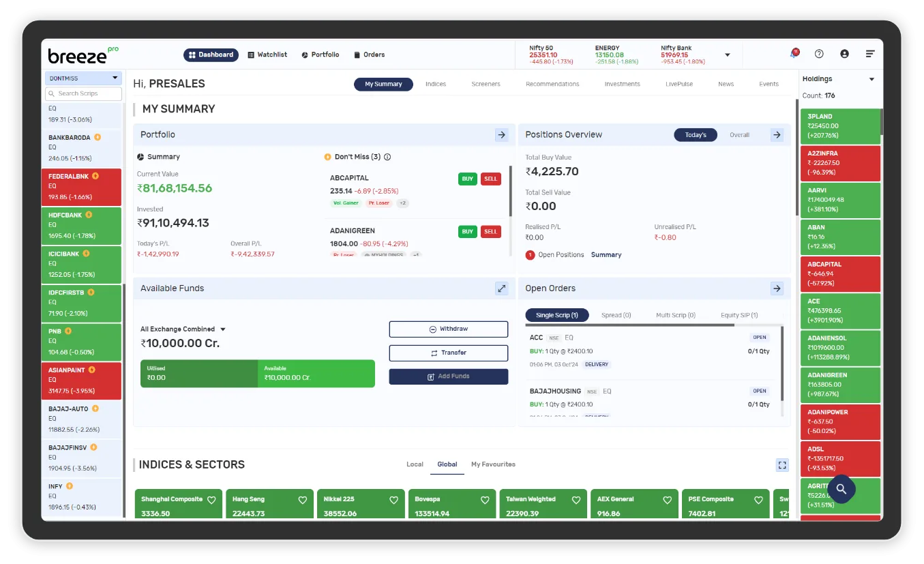Image resolution: width=924 pixels, height=564 pixels.
Task: Go to the Orders nav tab
Action: click(369, 55)
